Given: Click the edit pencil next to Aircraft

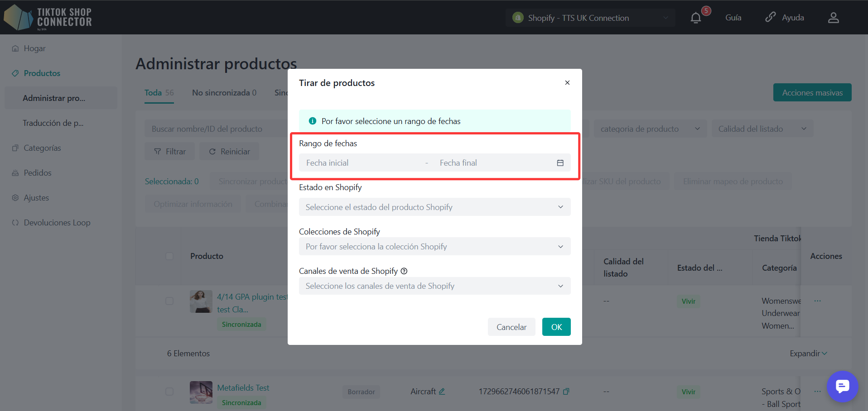Looking at the screenshot, I should (442, 392).
